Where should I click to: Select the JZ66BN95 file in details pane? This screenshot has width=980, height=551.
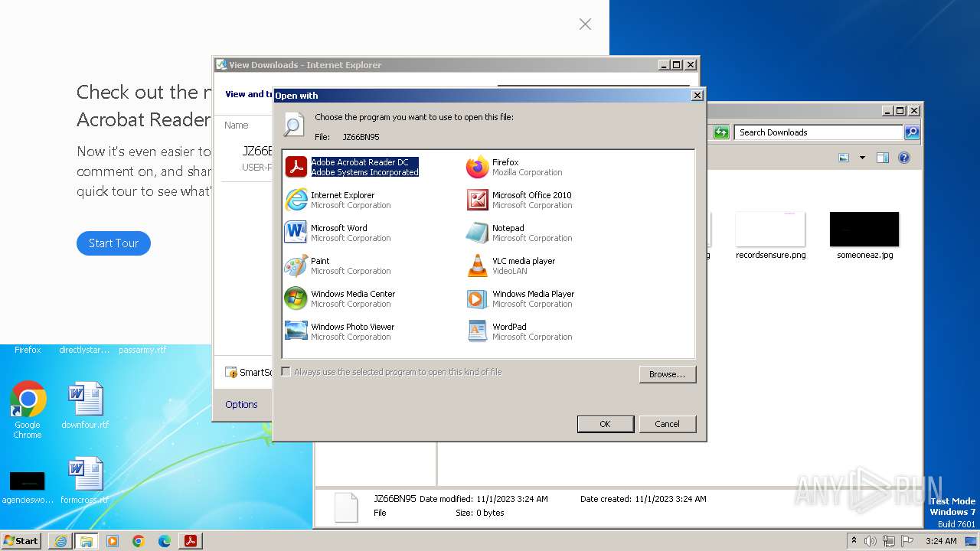(395, 498)
